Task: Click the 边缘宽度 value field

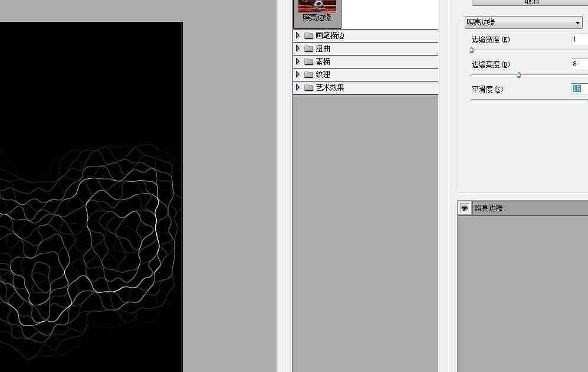Action: coord(579,39)
